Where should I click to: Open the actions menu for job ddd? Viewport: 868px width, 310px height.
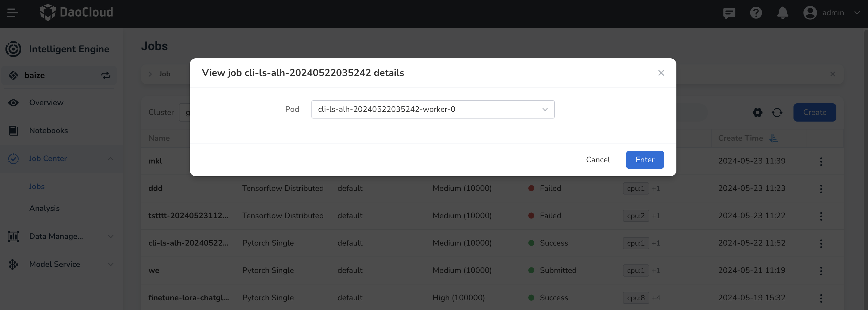[821, 188]
